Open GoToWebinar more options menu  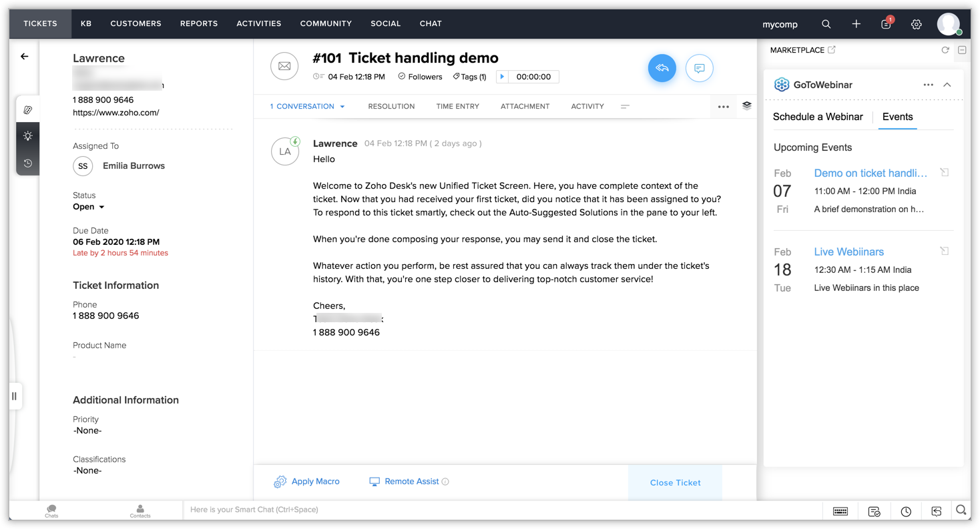[929, 85]
